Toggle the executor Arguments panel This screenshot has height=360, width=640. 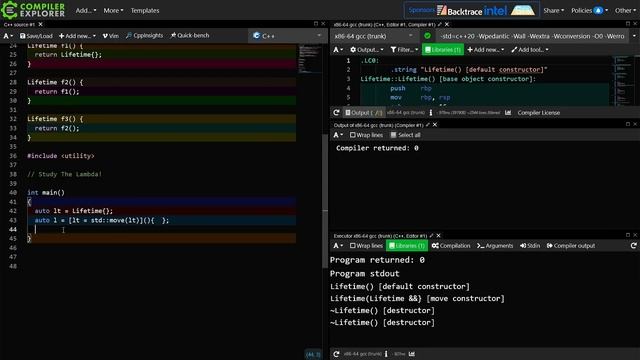495,246
